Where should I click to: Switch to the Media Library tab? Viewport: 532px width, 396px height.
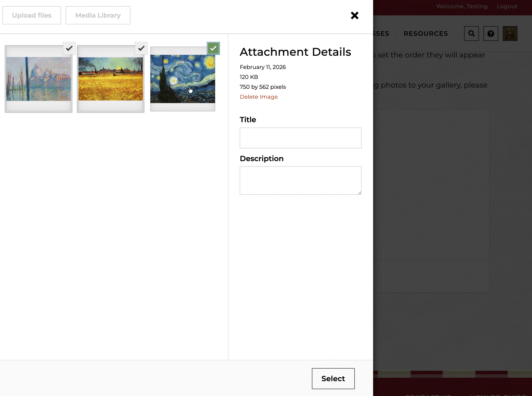(98, 15)
